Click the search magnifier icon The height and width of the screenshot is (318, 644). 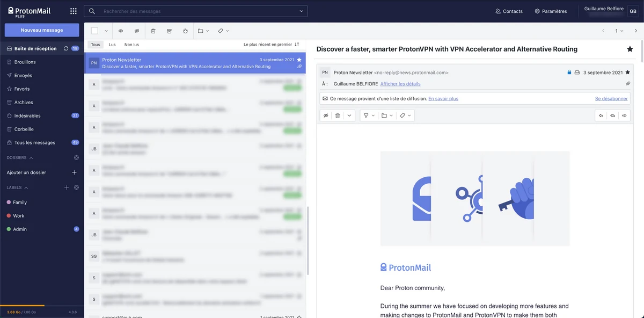92,11
